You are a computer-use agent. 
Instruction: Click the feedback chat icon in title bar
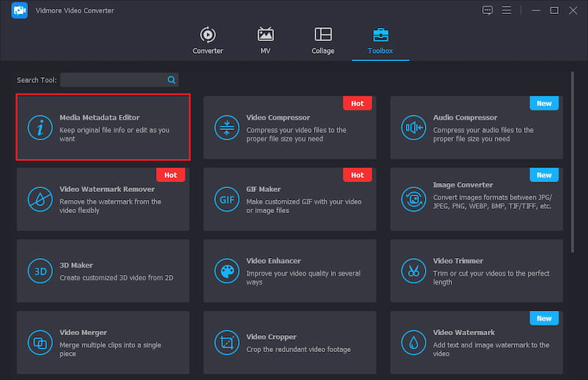click(x=487, y=10)
